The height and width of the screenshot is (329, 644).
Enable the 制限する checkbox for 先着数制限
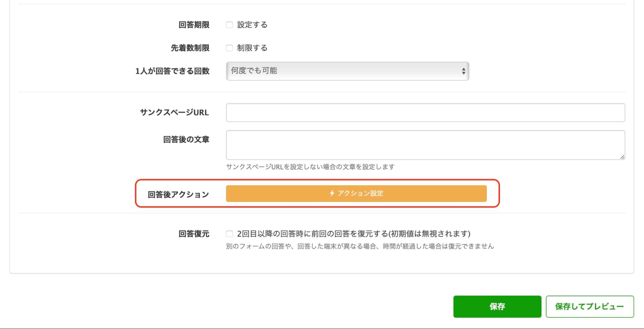[x=229, y=48]
